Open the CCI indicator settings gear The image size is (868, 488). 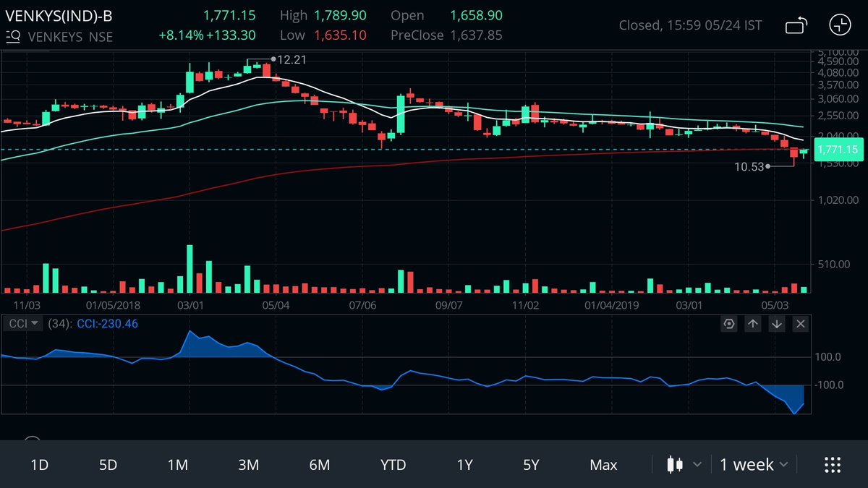[x=729, y=324]
